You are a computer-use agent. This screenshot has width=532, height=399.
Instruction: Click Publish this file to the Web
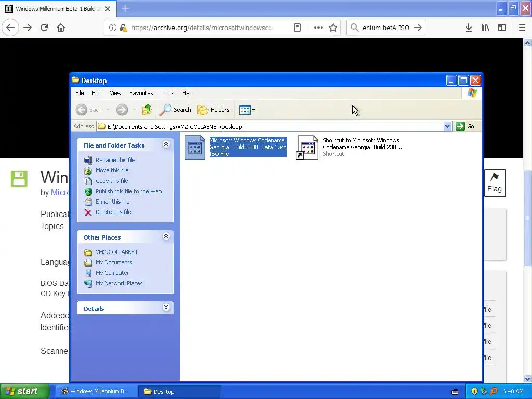tap(129, 191)
